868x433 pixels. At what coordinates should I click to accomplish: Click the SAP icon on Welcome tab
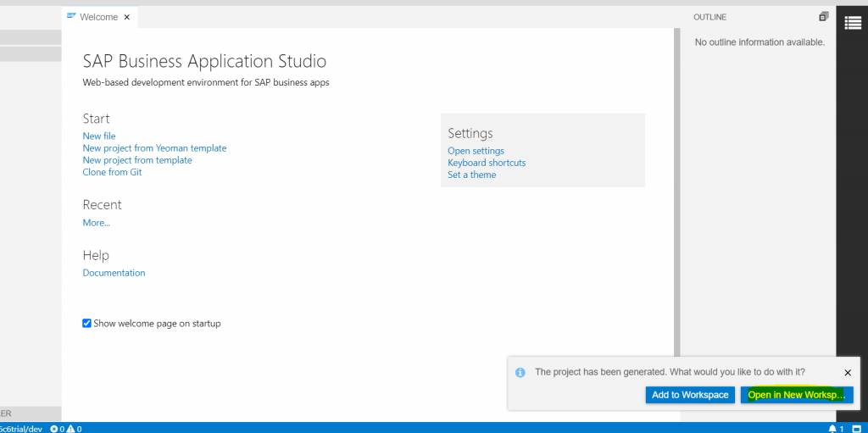[71, 17]
